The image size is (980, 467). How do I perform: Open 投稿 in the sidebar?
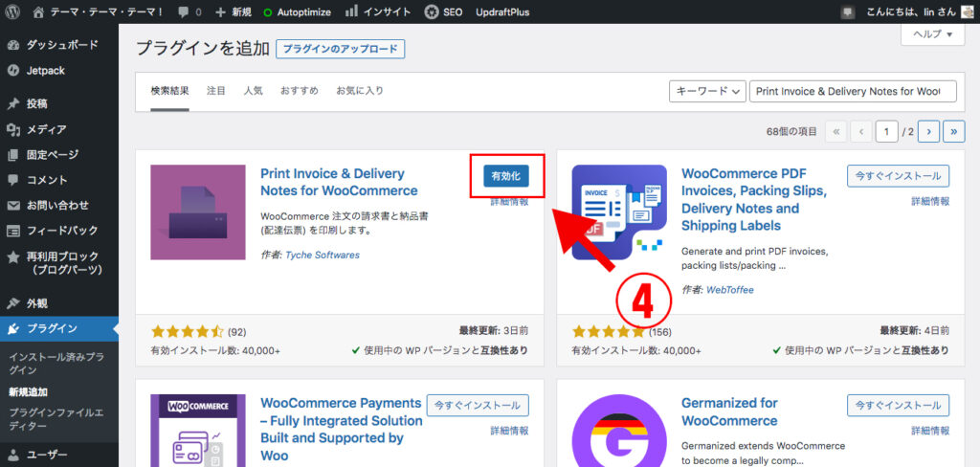[59, 103]
